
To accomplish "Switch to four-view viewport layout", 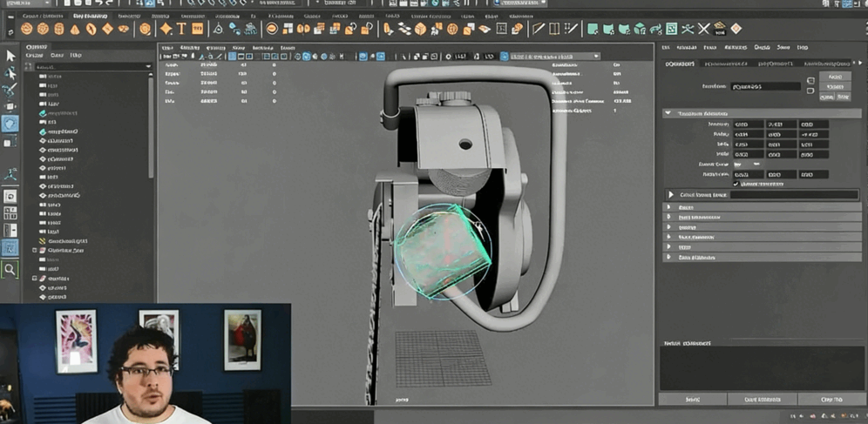I will [10, 213].
